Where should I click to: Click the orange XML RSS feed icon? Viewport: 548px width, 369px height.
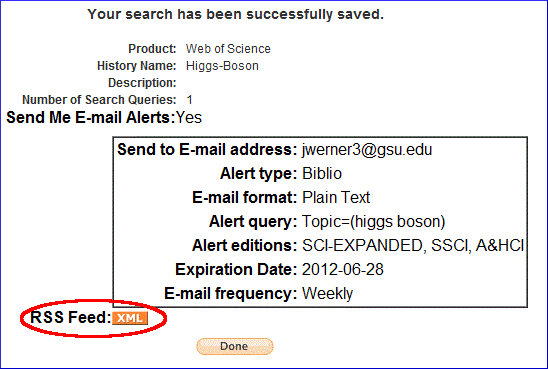(130, 318)
